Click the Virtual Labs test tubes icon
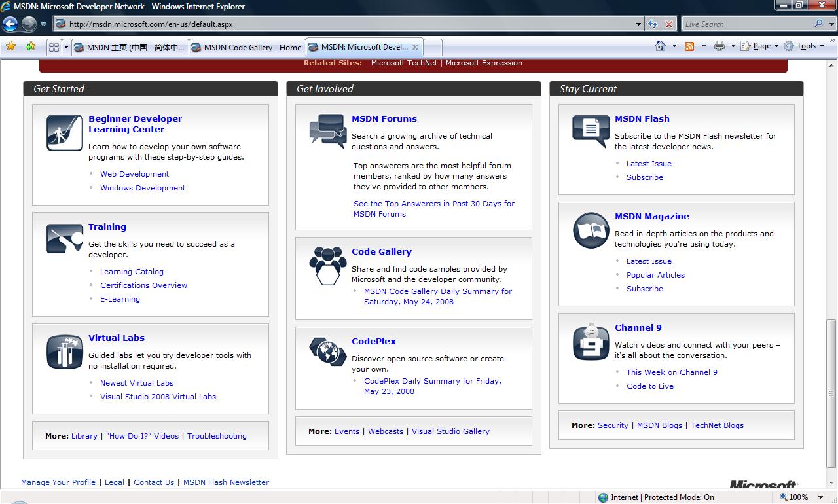Screen dimensions: 838x504 click(65, 351)
